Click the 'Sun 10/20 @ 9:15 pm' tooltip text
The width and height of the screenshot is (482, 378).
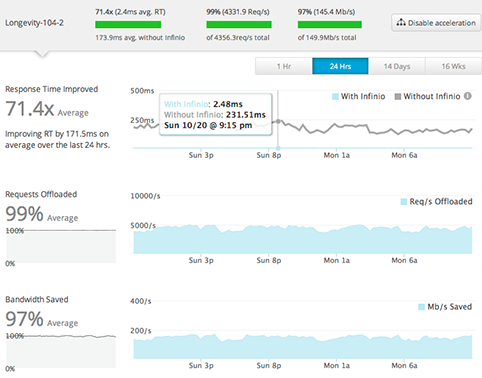(208, 126)
